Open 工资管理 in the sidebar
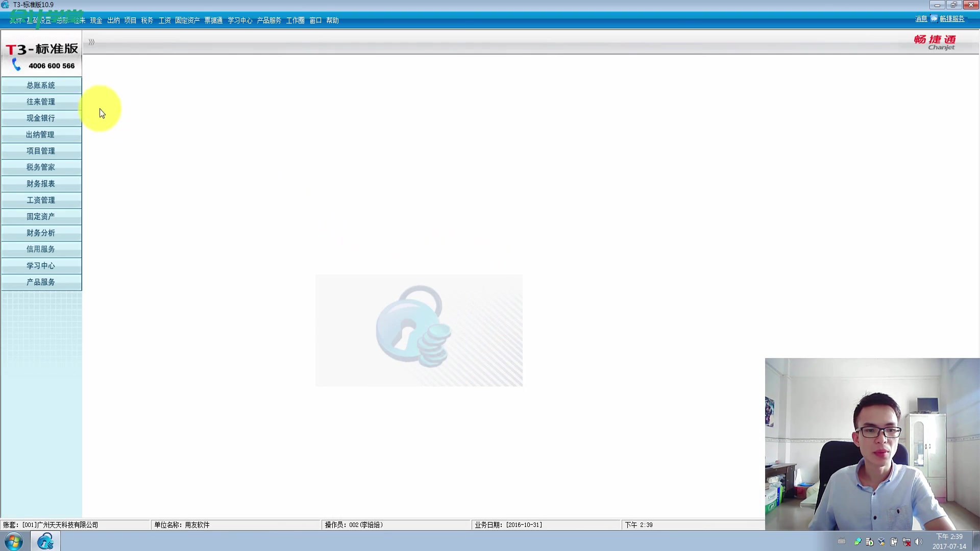980x551 pixels. click(x=41, y=200)
